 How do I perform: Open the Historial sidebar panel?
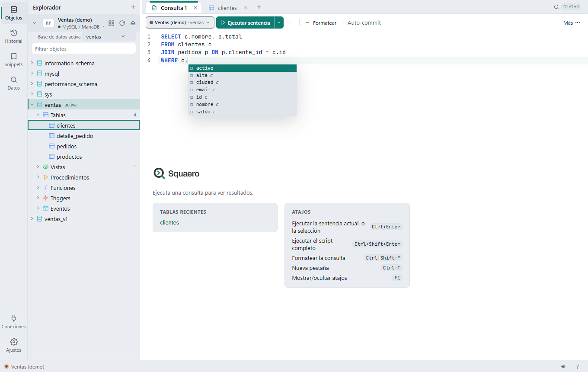click(13, 36)
